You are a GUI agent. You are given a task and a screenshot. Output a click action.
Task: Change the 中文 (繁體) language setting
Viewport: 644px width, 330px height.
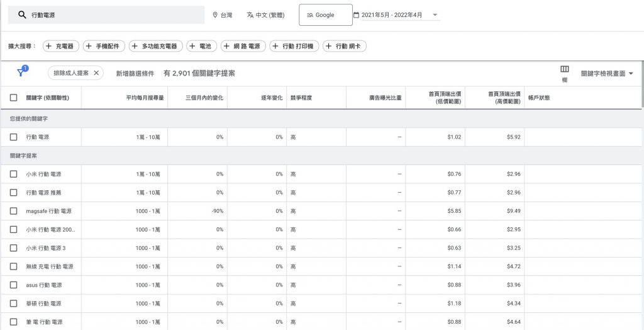point(266,15)
